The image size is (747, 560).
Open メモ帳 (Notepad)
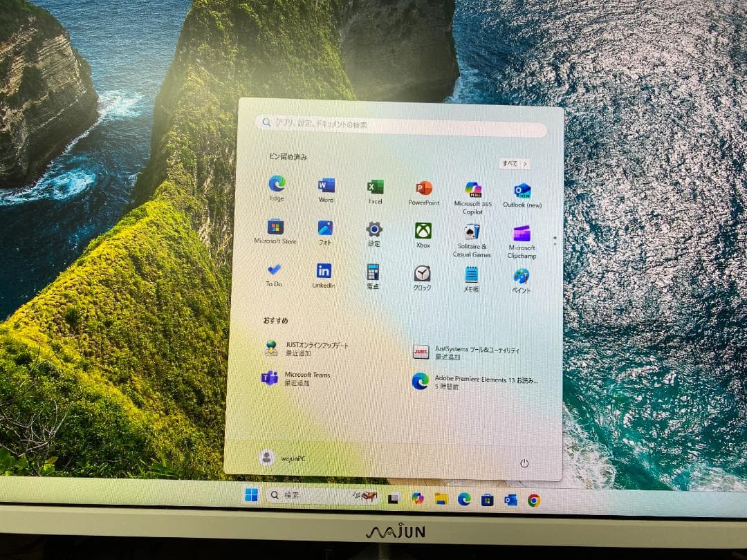[471, 275]
